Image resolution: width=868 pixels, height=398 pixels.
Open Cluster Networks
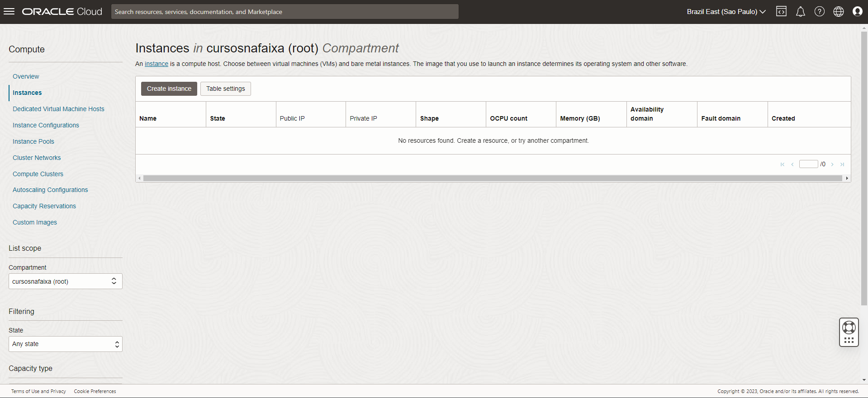37,158
